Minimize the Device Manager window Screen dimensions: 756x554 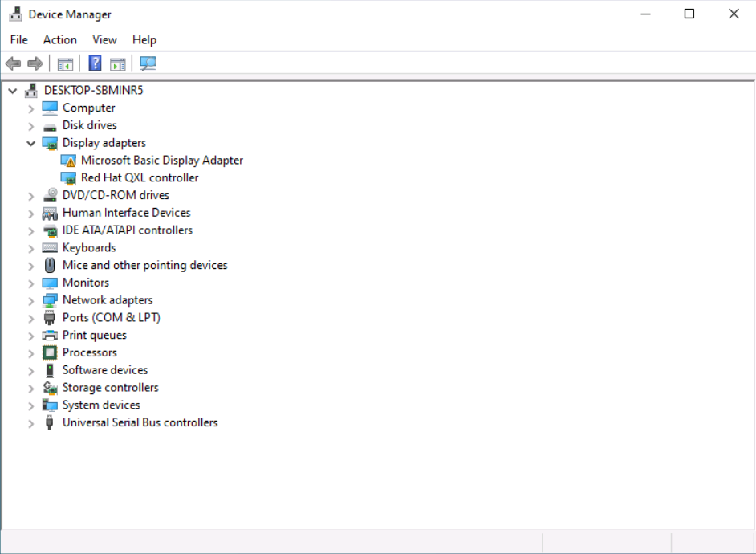(645, 14)
